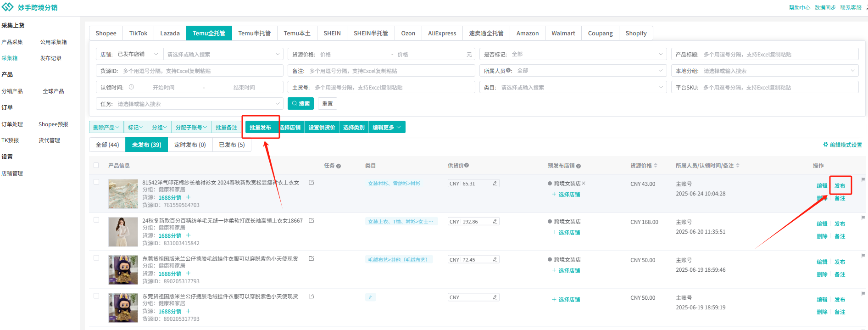Click plus icon of 选择店铺 in the 18:59:19 row
The height and width of the screenshot is (330, 868).
pyautogui.click(x=554, y=299)
